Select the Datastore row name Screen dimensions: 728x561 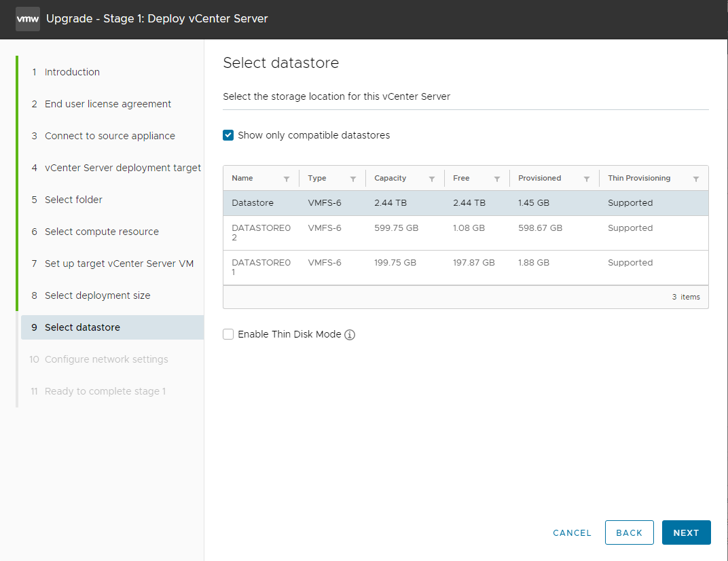click(x=253, y=203)
